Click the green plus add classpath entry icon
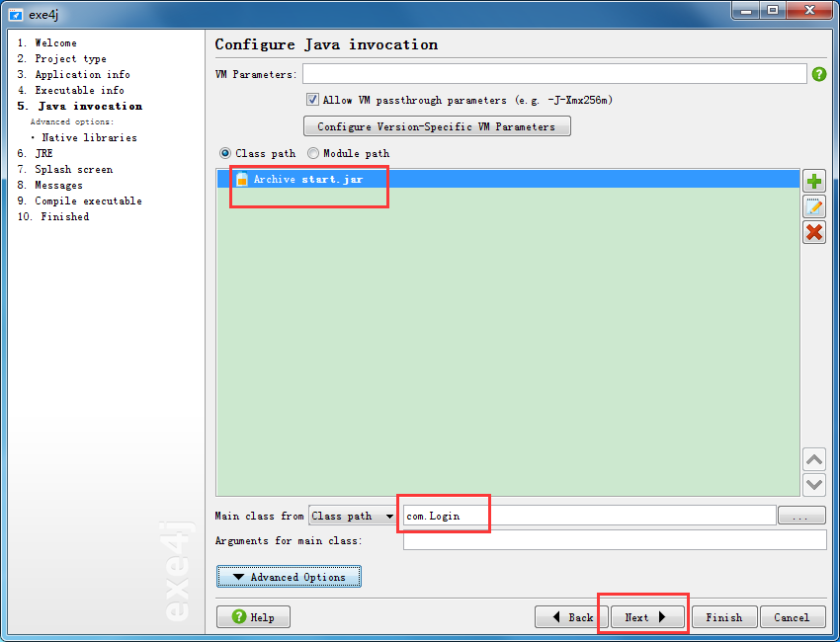The height and width of the screenshot is (642, 840). click(813, 181)
